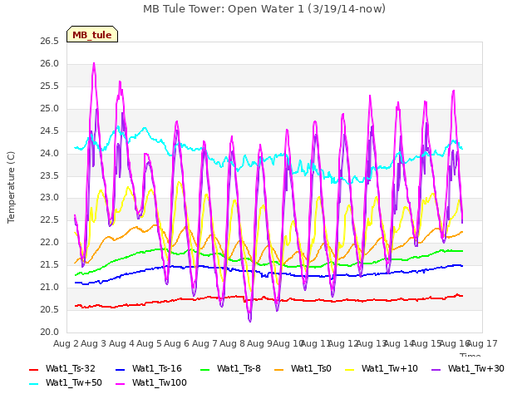Click the Aug 8 x-axis label
The width and height of the screenshot is (532, 399).
tap(232, 344)
